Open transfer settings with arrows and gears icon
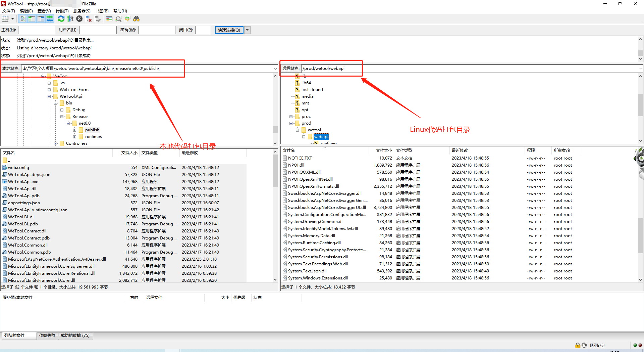 pos(70,19)
